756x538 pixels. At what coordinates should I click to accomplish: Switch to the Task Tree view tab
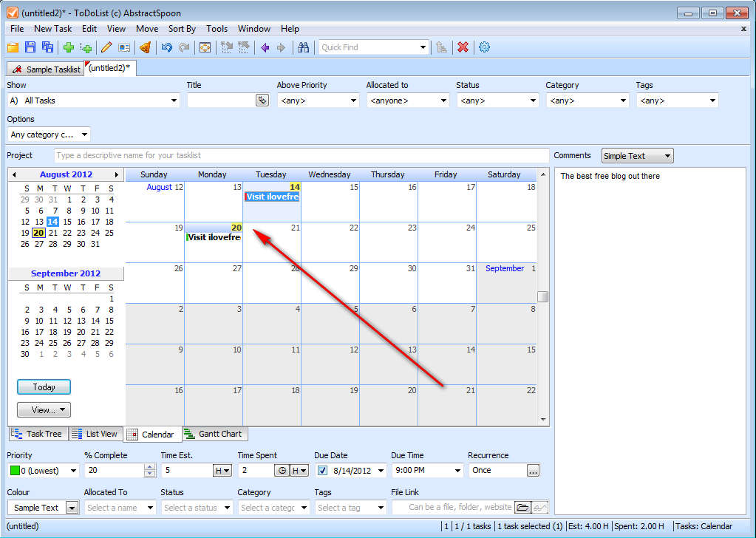tap(38, 434)
